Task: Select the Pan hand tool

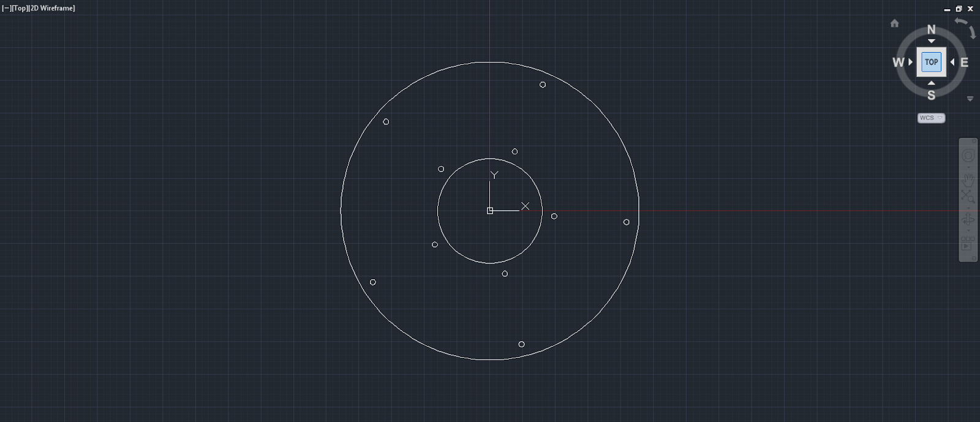Action: [x=968, y=179]
